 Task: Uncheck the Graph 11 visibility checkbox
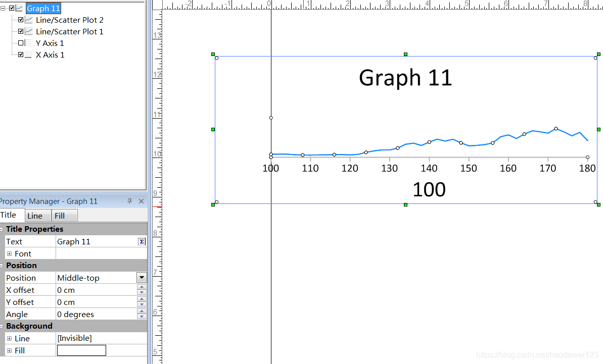[12, 8]
